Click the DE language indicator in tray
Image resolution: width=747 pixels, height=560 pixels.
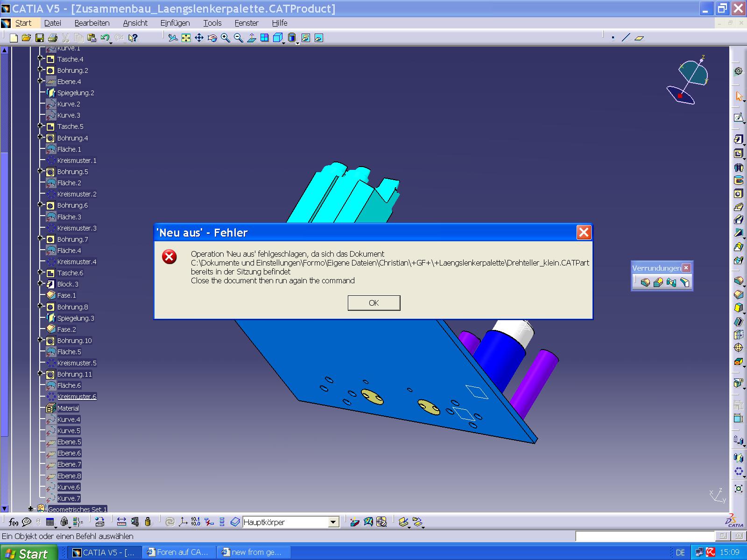680,553
